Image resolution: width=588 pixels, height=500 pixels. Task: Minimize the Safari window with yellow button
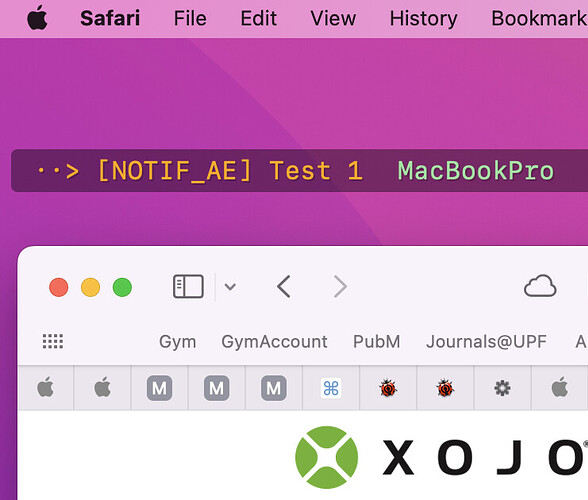(90, 287)
